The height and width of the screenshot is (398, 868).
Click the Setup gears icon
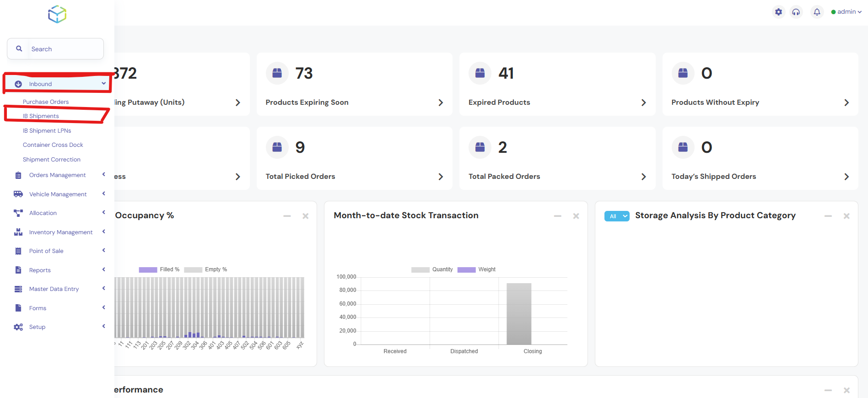click(18, 327)
